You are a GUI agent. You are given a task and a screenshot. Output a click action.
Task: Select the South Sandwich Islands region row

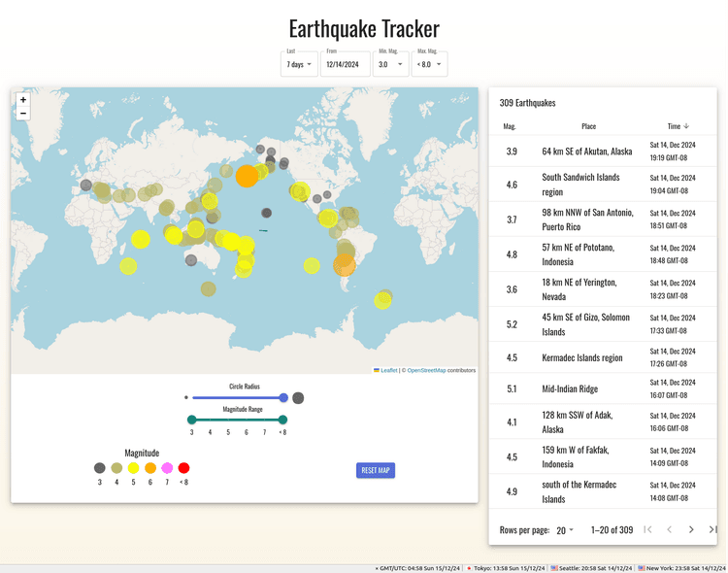point(603,185)
